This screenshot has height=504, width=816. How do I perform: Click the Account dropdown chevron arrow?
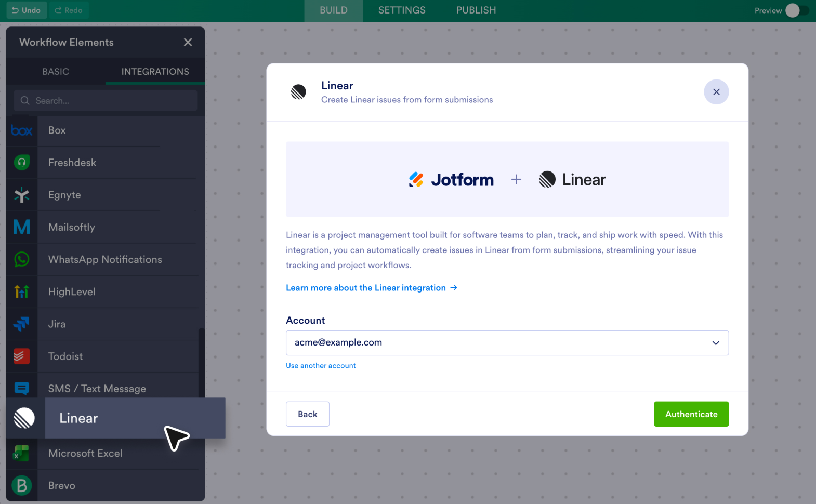(716, 343)
